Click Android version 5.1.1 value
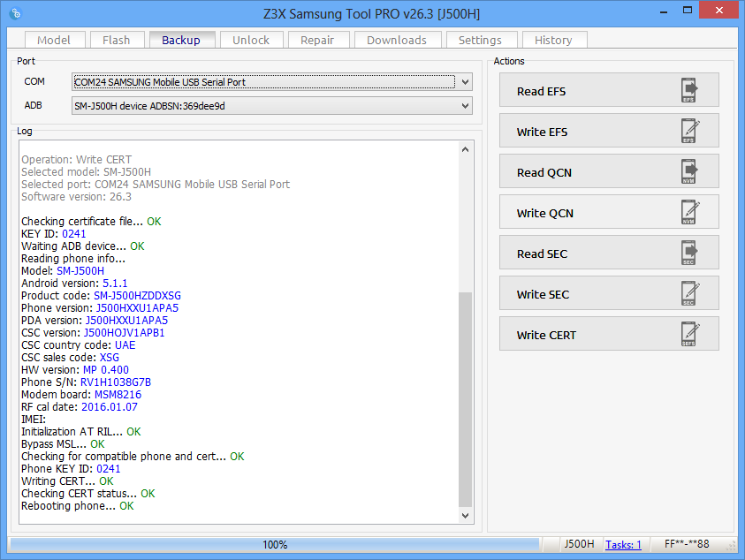 point(115,283)
